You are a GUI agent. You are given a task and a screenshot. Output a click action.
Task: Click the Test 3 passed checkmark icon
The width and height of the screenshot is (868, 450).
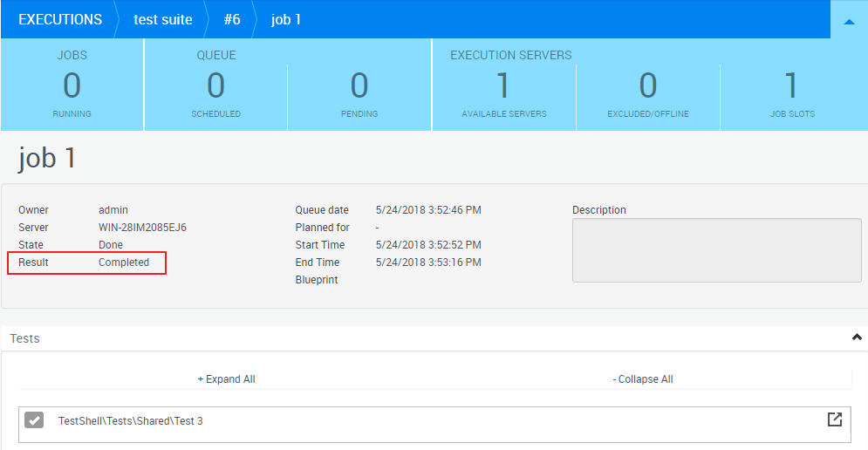point(34,420)
